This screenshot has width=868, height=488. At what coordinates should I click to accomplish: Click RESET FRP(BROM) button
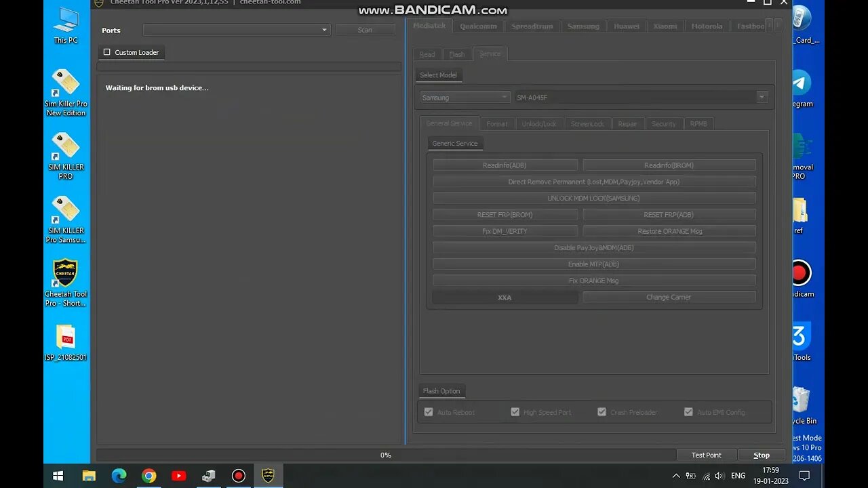505,214
